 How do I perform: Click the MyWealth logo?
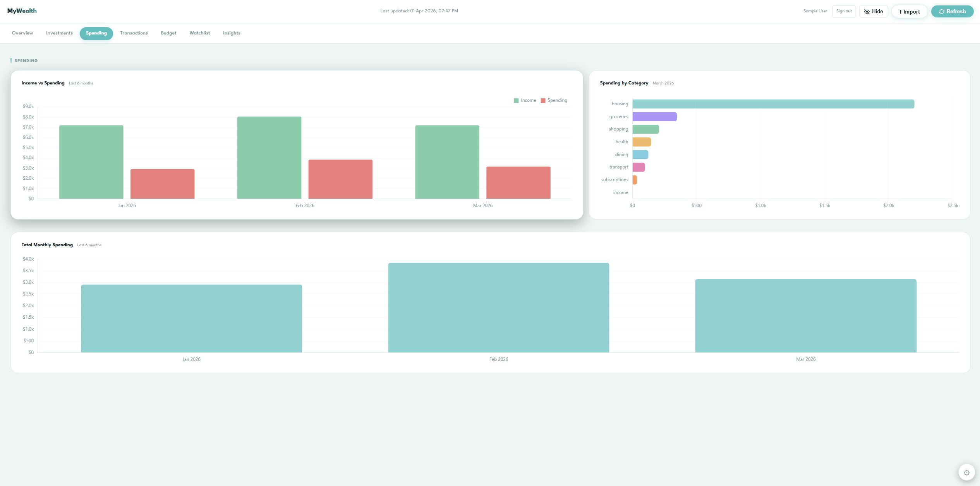click(x=22, y=11)
